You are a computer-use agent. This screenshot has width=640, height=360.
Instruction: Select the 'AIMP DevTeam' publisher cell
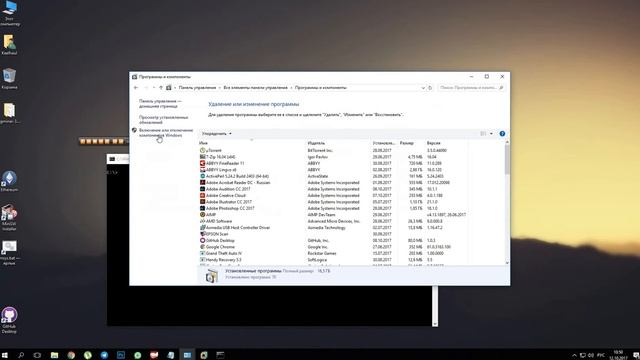321,215
